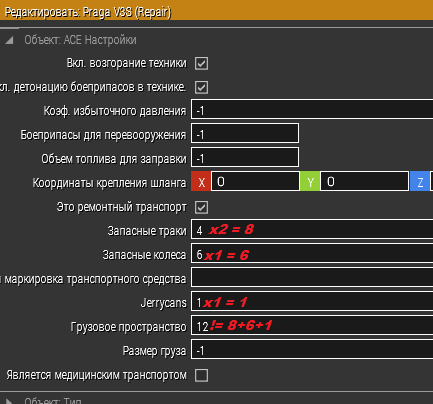Click the Jerrycans label text
Viewport: 433px width, 404px height.
[x=163, y=303]
